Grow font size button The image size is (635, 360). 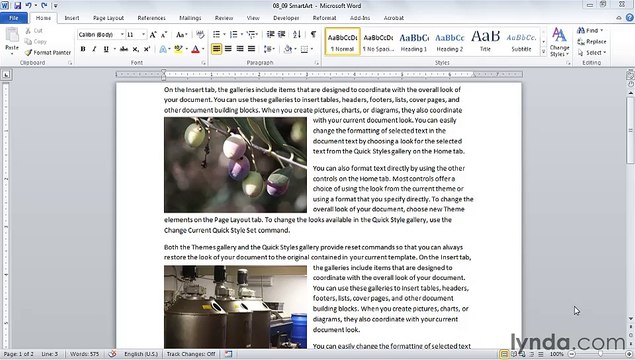[x=153, y=35]
